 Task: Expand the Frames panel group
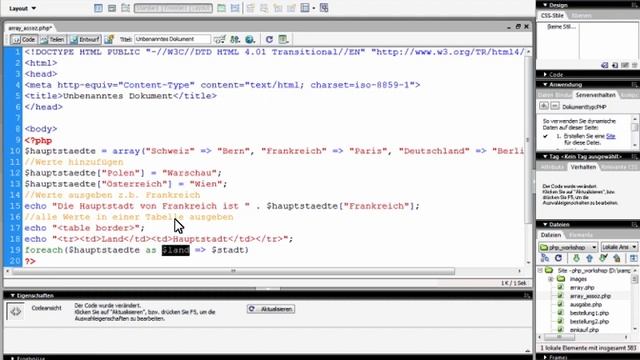[545, 357]
